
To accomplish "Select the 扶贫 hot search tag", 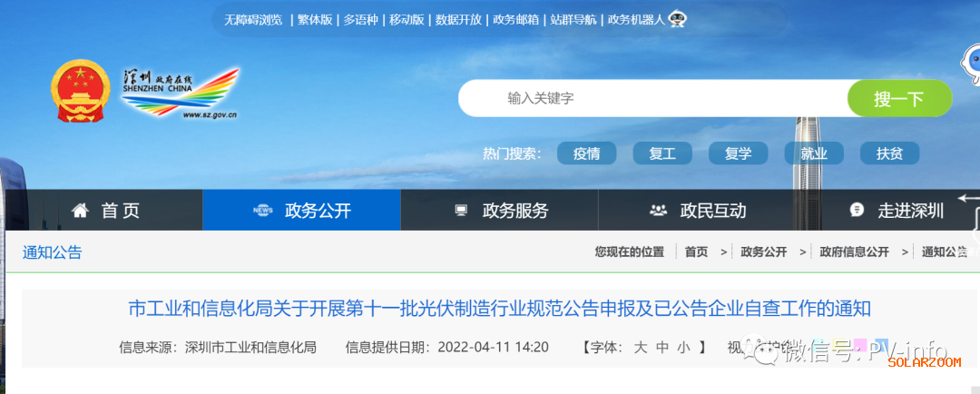I will click(889, 153).
